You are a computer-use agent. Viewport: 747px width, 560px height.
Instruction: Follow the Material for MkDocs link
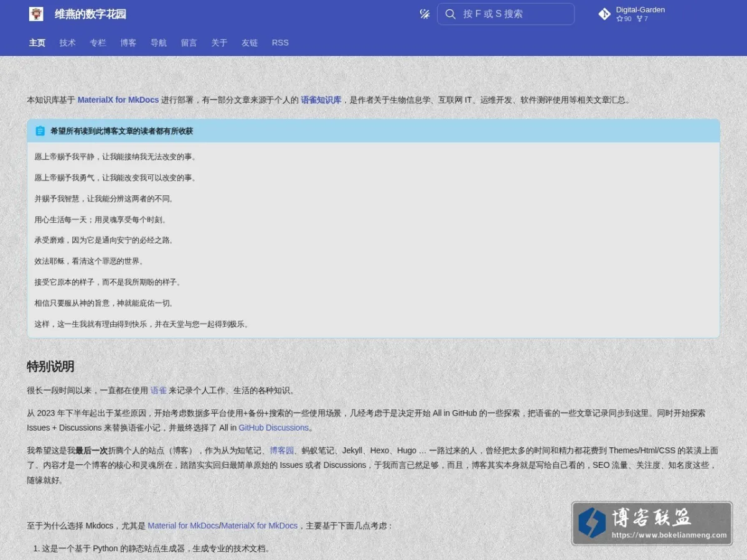[x=183, y=525]
